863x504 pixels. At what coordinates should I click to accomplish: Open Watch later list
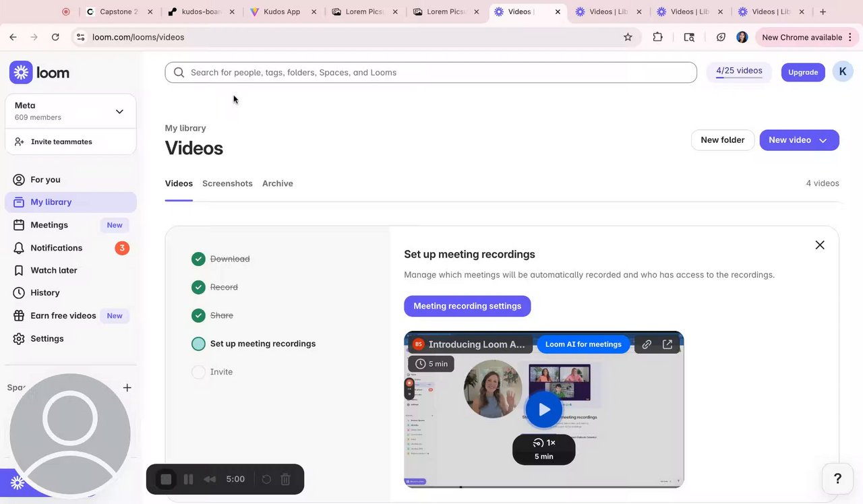tap(71, 270)
